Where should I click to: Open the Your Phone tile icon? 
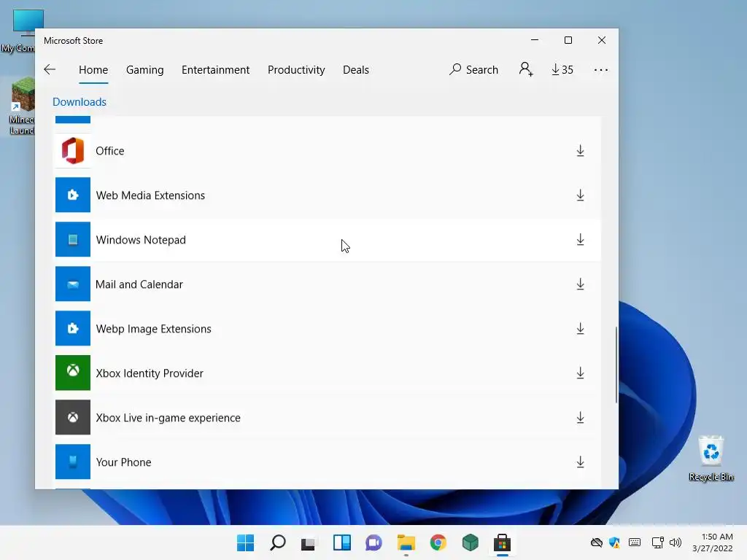pos(73,462)
